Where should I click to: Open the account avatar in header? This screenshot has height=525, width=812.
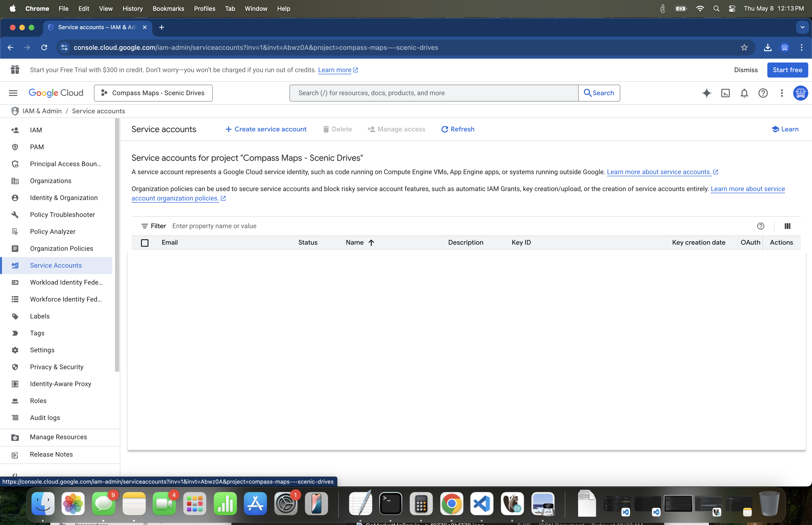tap(800, 93)
